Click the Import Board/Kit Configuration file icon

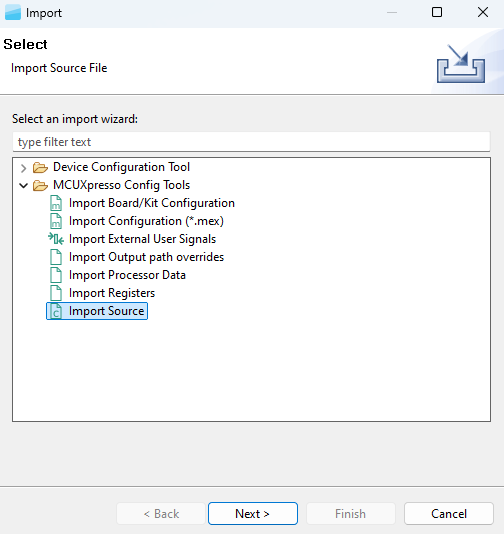[x=56, y=203]
